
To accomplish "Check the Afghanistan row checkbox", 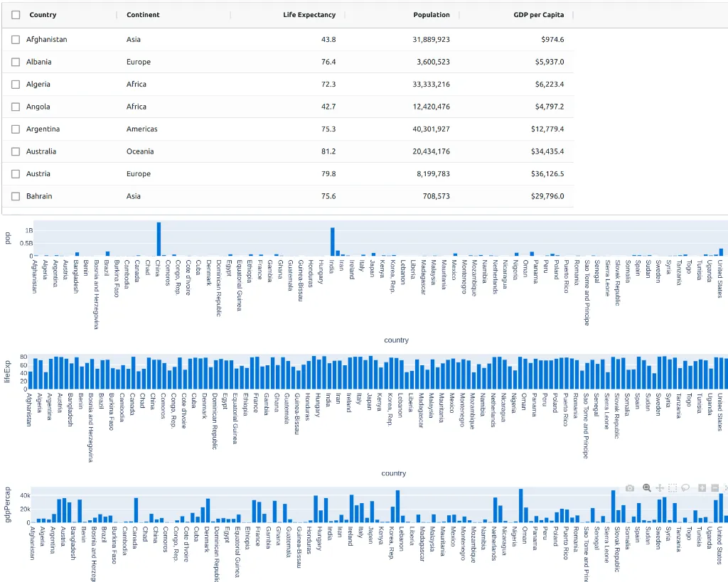I will pyautogui.click(x=16, y=40).
